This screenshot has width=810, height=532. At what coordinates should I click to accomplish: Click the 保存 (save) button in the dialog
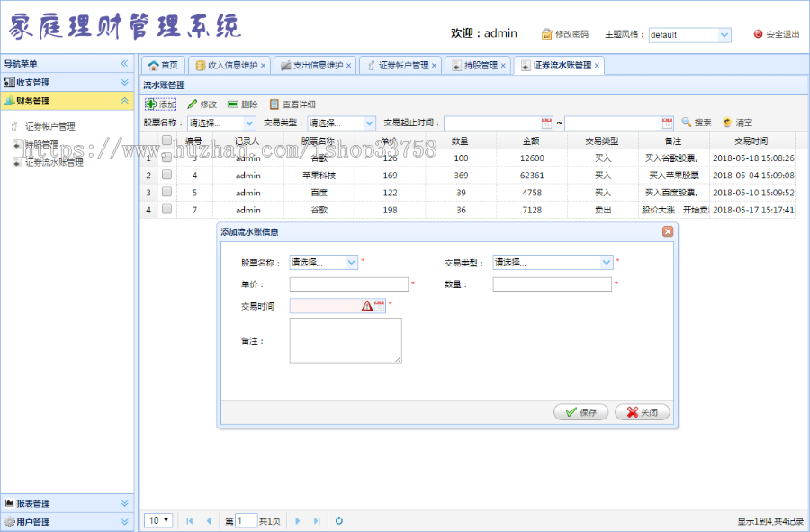[x=580, y=411]
